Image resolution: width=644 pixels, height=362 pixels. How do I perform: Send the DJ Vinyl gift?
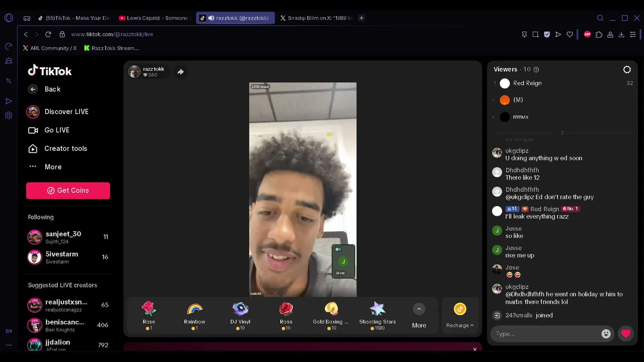coord(240,316)
